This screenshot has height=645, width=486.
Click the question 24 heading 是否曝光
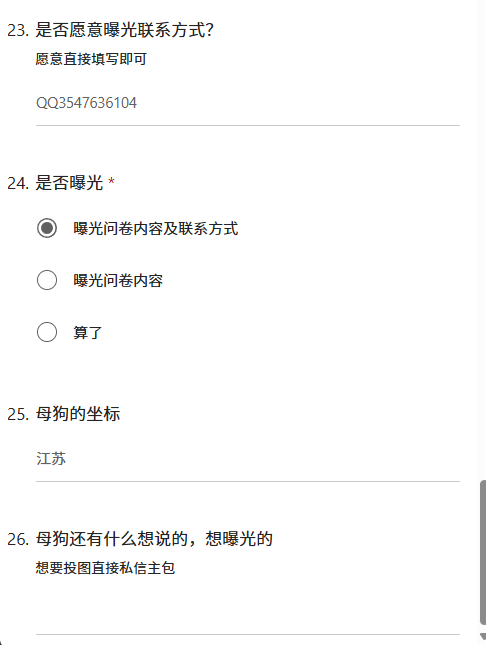coord(69,183)
